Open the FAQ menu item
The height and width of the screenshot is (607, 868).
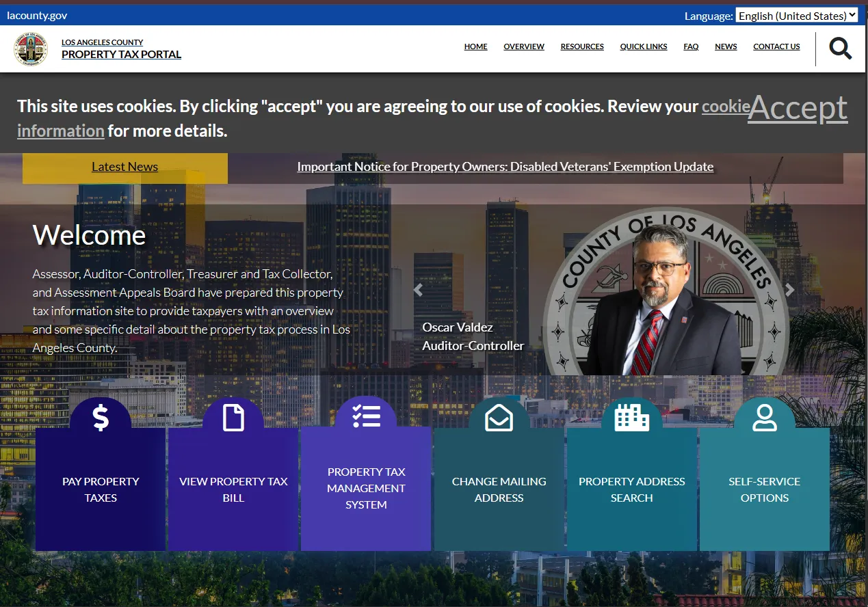691,46
